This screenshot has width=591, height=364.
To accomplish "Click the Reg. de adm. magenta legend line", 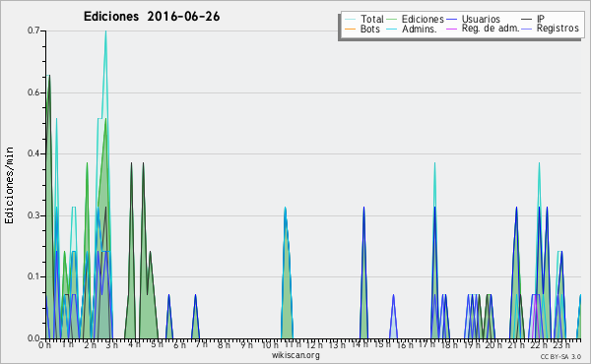I will pos(451,29).
